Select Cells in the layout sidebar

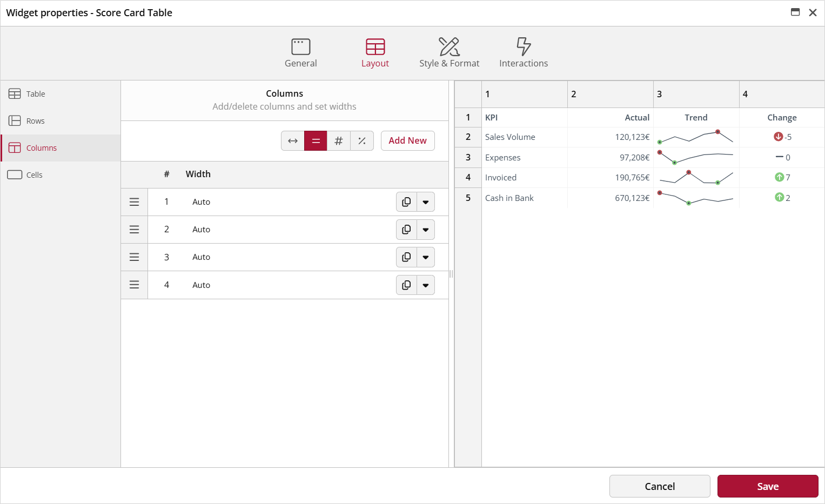click(61, 175)
